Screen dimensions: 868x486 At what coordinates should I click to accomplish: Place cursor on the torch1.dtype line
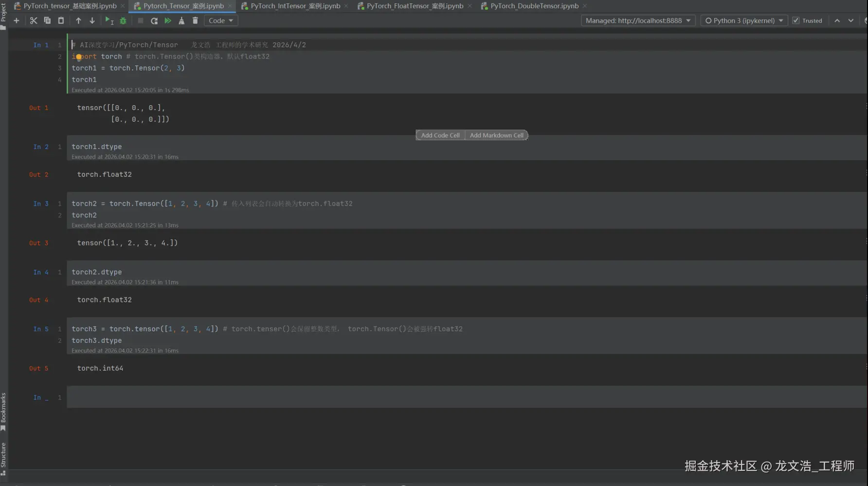97,147
